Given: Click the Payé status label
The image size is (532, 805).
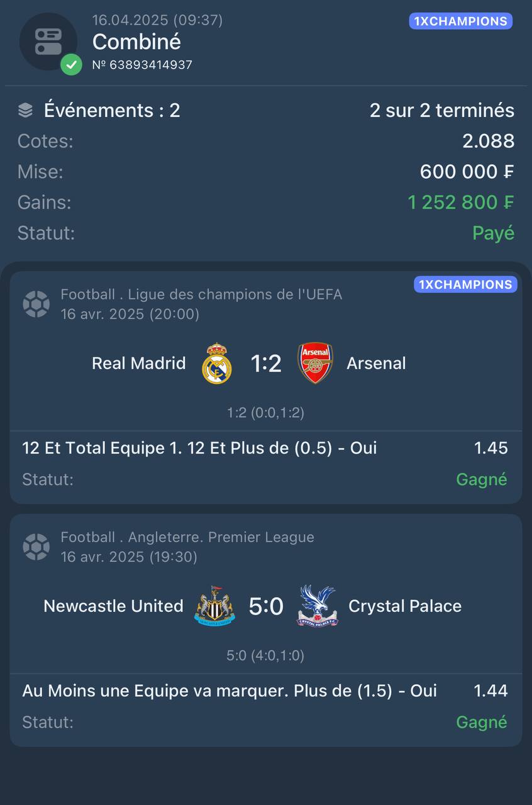Looking at the screenshot, I should pyautogui.click(x=494, y=233).
